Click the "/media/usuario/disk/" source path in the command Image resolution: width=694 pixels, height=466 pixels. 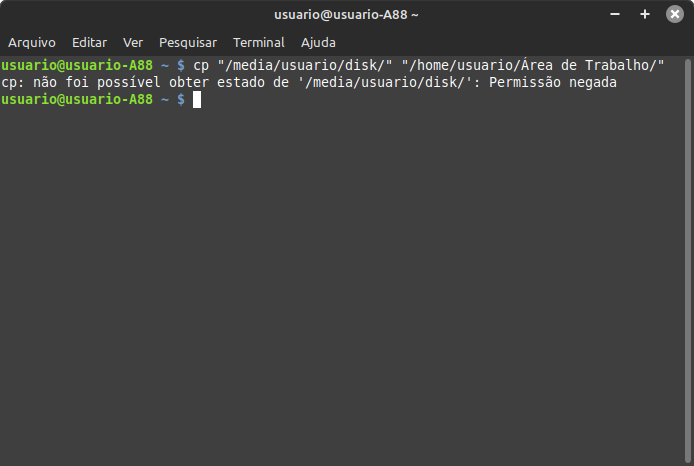[305, 65]
